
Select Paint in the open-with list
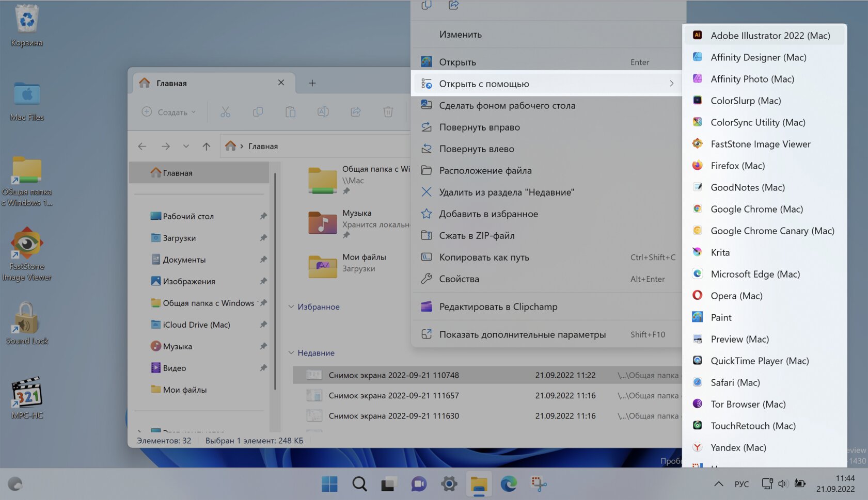coord(721,317)
